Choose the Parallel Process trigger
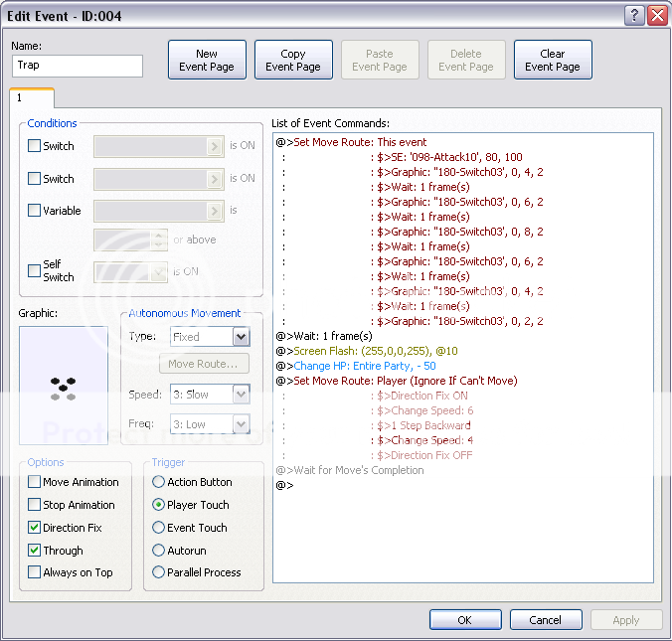Image resolution: width=672 pixels, height=641 pixels. click(159, 572)
